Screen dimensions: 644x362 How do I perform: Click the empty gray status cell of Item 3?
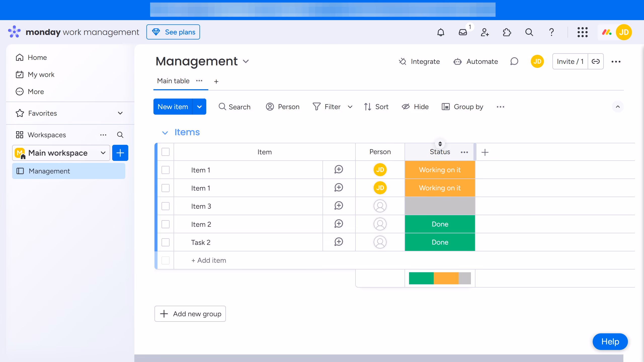440,206
